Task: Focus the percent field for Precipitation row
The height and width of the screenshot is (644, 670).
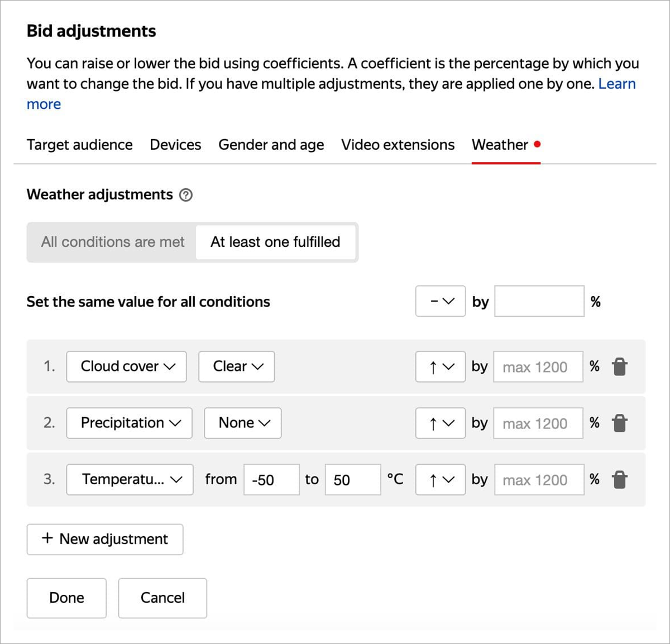Action: click(538, 423)
